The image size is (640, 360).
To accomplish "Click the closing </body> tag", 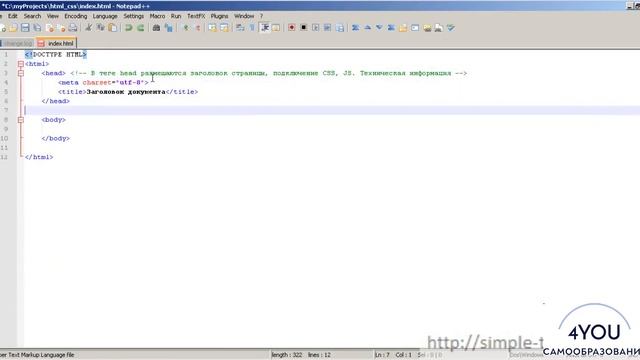I will [x=56, y=138].
